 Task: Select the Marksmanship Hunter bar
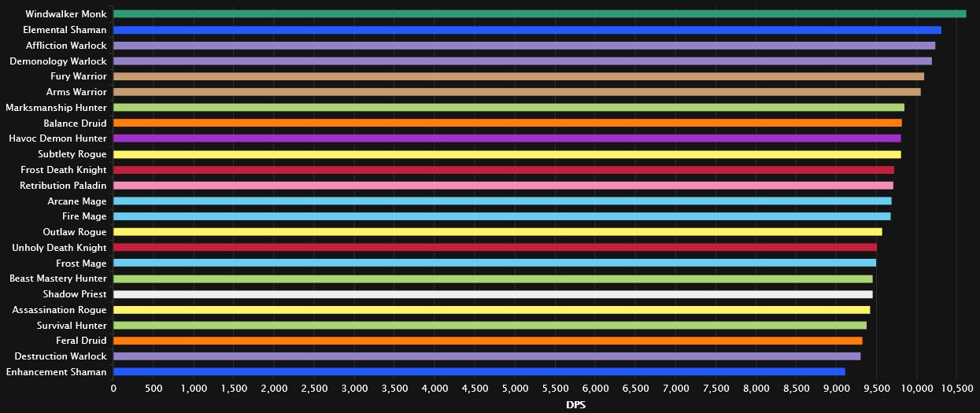pyautogui.click(x=508, y=108)
